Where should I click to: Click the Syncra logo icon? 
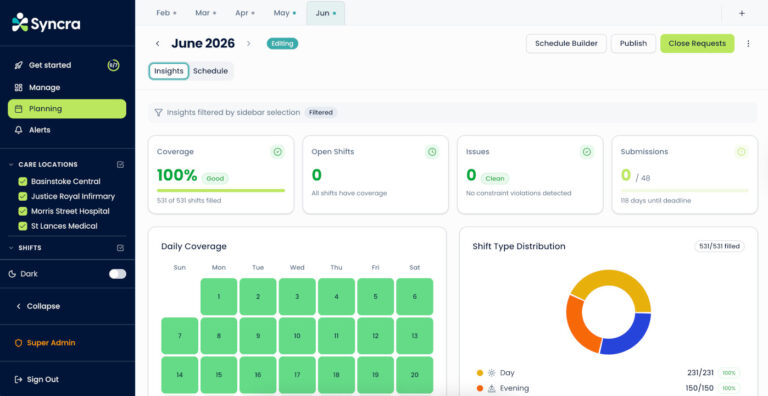coord(20,23)
